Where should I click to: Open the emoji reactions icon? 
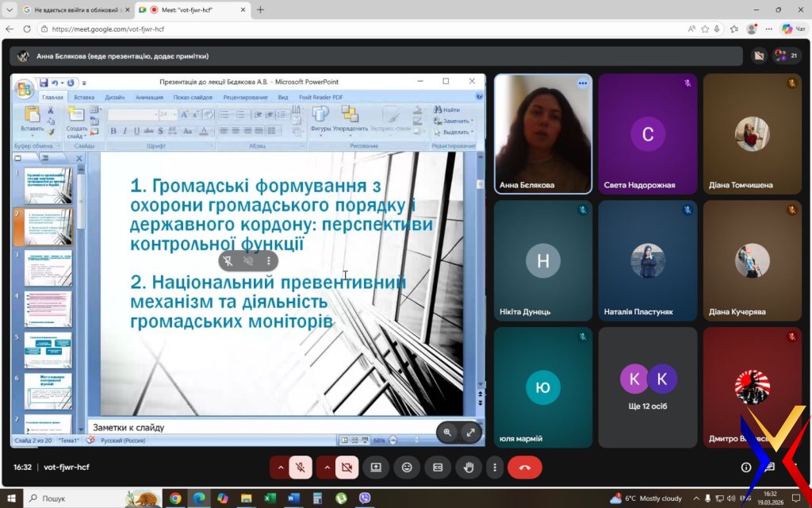(x=407, y=468)
